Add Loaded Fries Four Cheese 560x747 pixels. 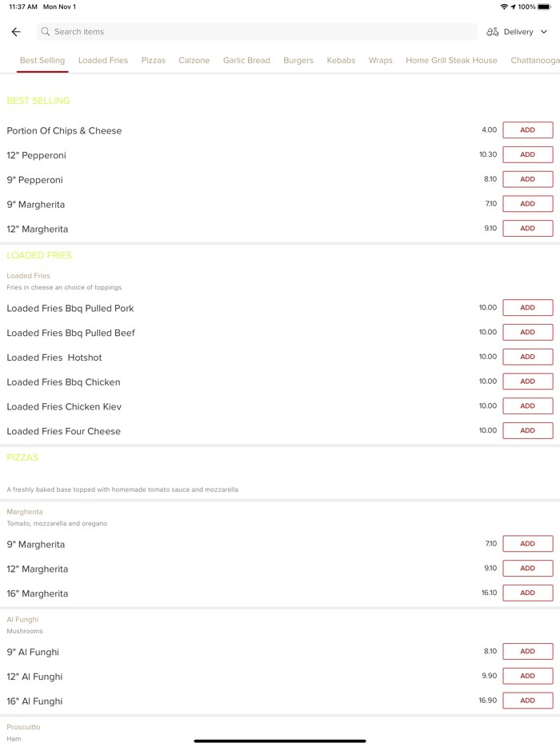[x=527, y=431]
